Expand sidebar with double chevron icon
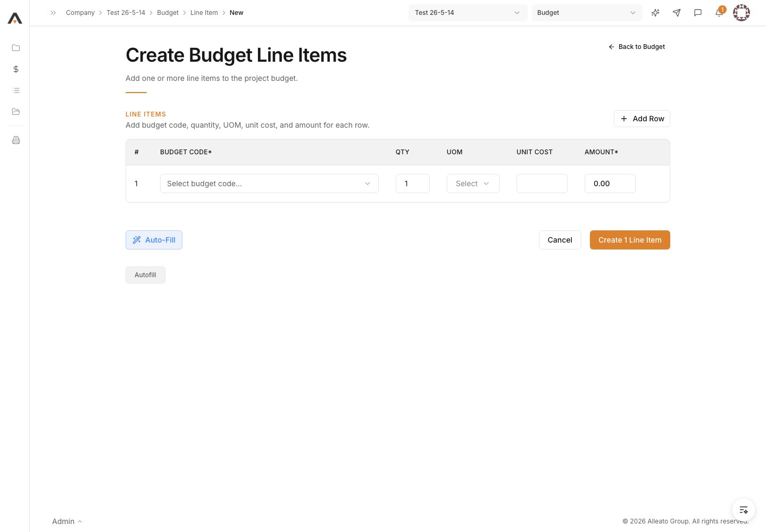Screen dimensions: 766x532 coord(53,13)
